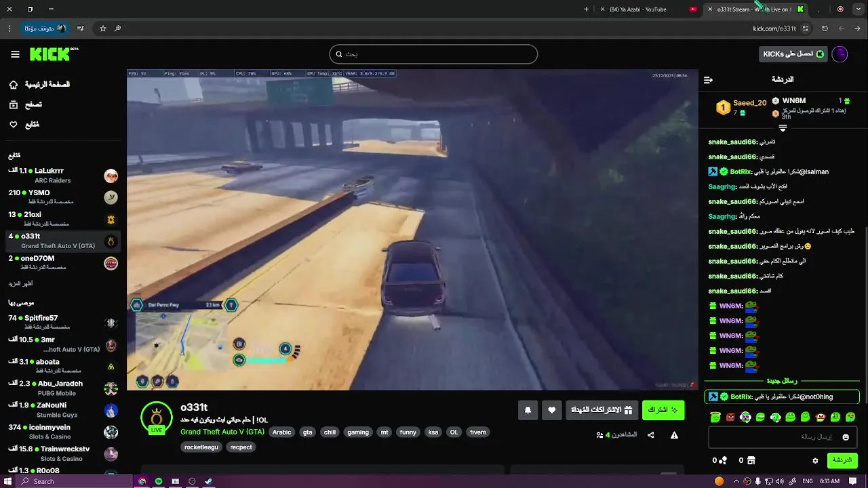868x488 pixels.
Task: Focus the Kick search field
Action: click(433, 54)
